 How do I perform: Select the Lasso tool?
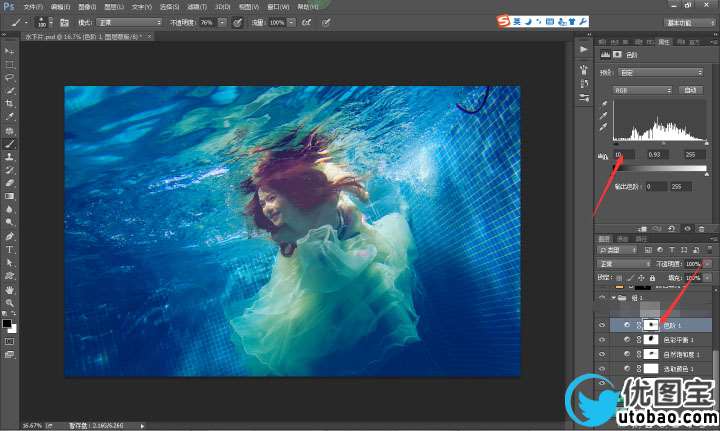[x=9, y=78]
